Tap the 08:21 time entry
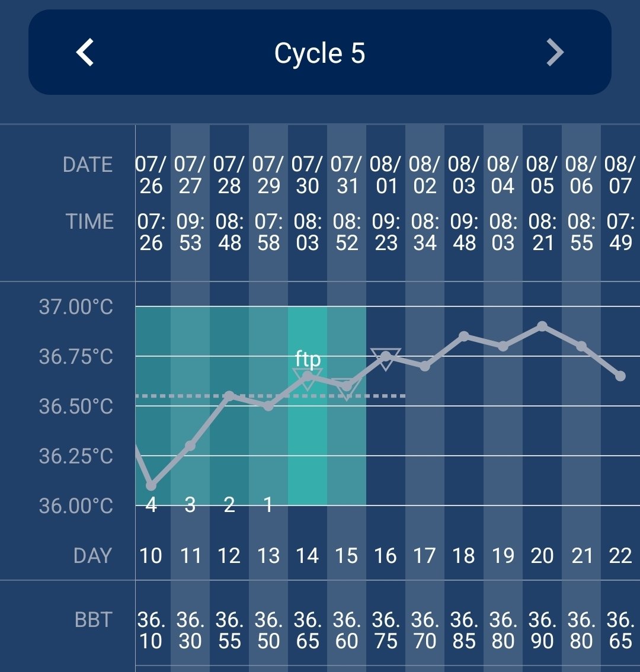This screenshot has width=640, height=672. (542, 232)
